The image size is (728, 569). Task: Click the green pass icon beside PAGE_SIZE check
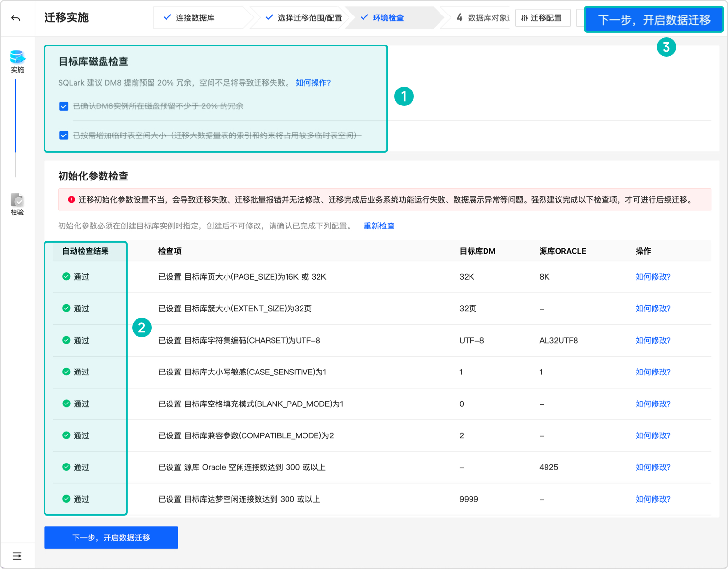[65, 276]
